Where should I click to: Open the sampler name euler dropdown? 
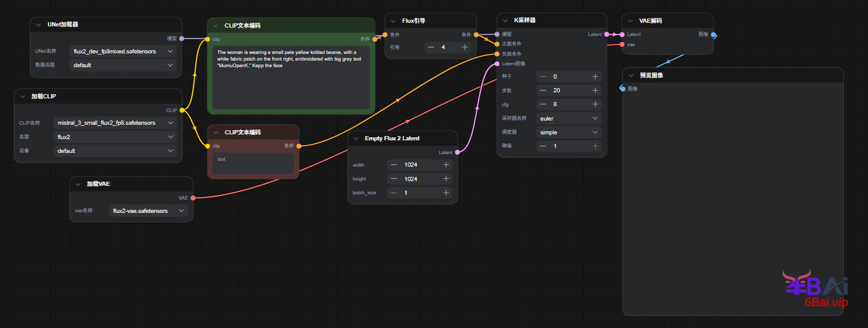(x=568, y=119)
